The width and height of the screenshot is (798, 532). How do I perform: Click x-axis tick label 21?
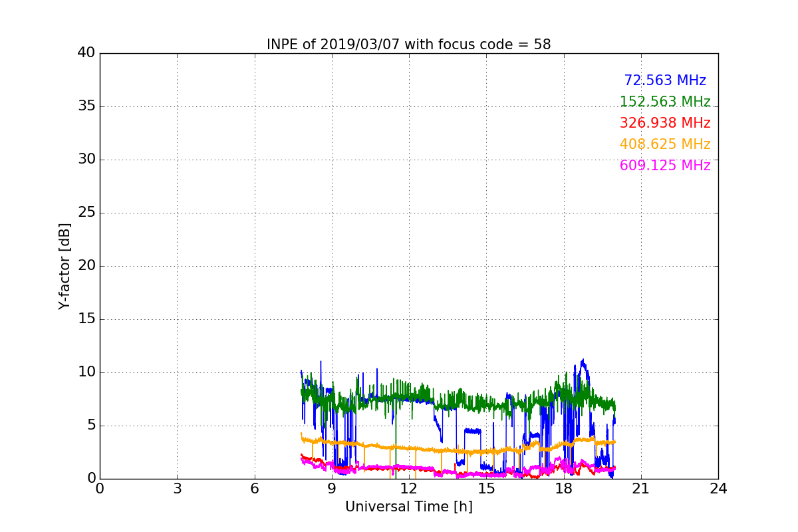(641, 488)
